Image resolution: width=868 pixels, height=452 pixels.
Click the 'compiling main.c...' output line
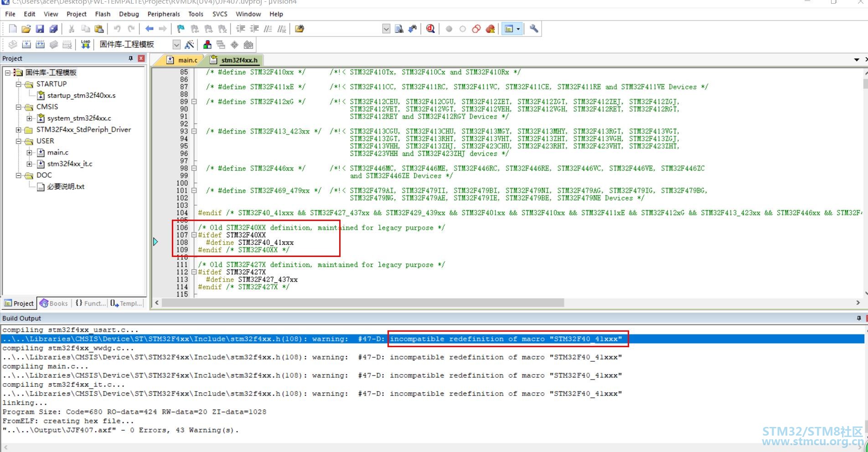point(46,366)
